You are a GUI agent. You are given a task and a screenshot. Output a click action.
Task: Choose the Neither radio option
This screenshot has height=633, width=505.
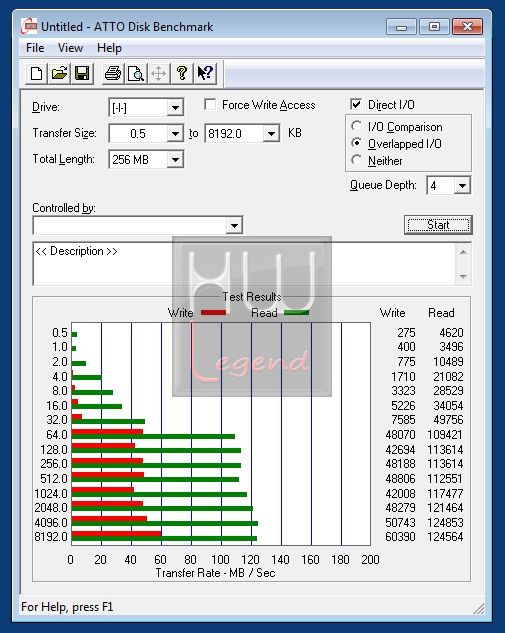coord(356,160)
